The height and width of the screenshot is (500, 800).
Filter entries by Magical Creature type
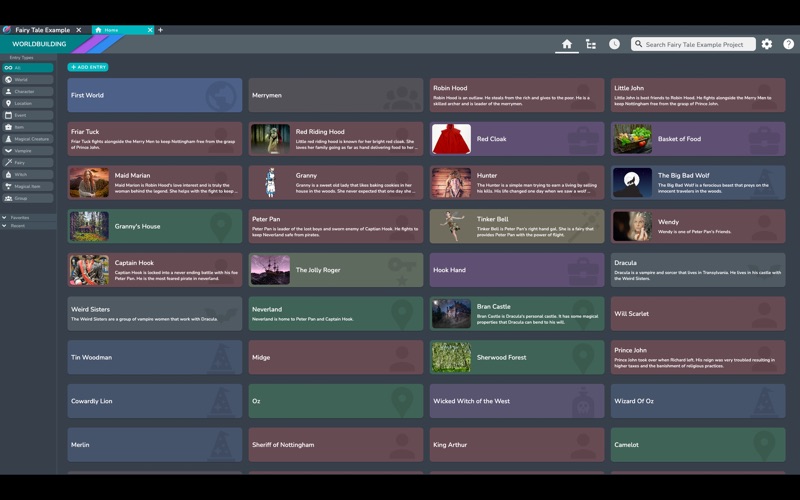[x=28, y=139]
